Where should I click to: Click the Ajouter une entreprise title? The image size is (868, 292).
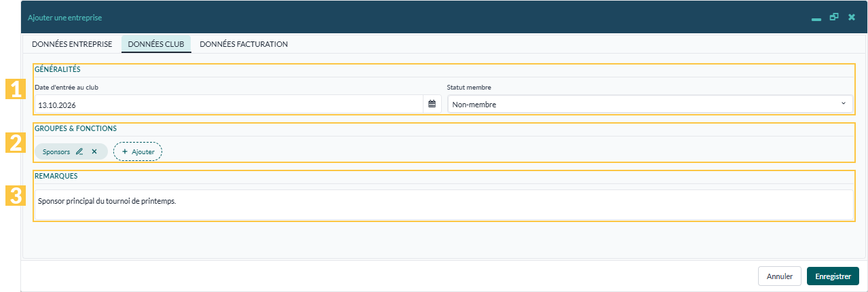point(65,18)
